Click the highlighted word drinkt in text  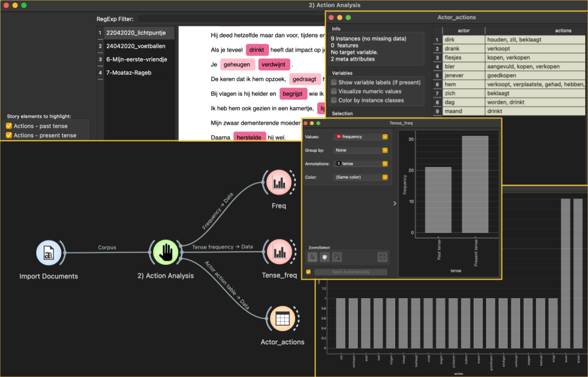pyautogui.click(x=257, y=50)
